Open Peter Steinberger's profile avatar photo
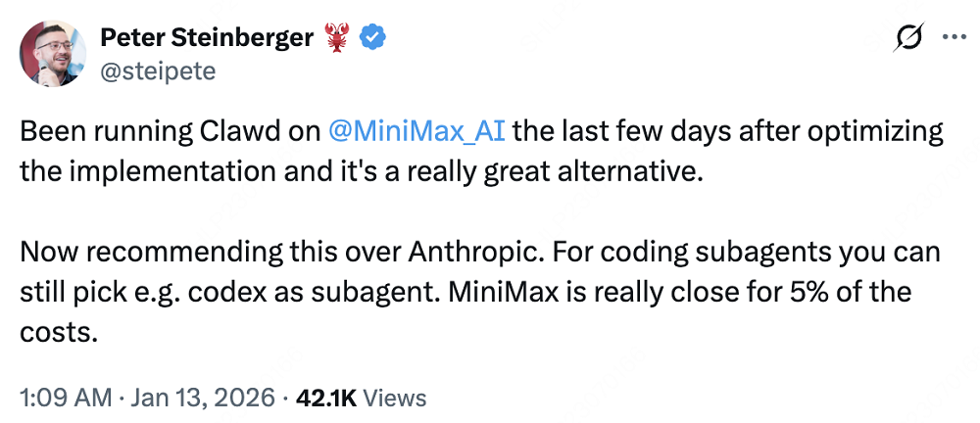Viewport: 980px width, 423px height. [52, 51]
